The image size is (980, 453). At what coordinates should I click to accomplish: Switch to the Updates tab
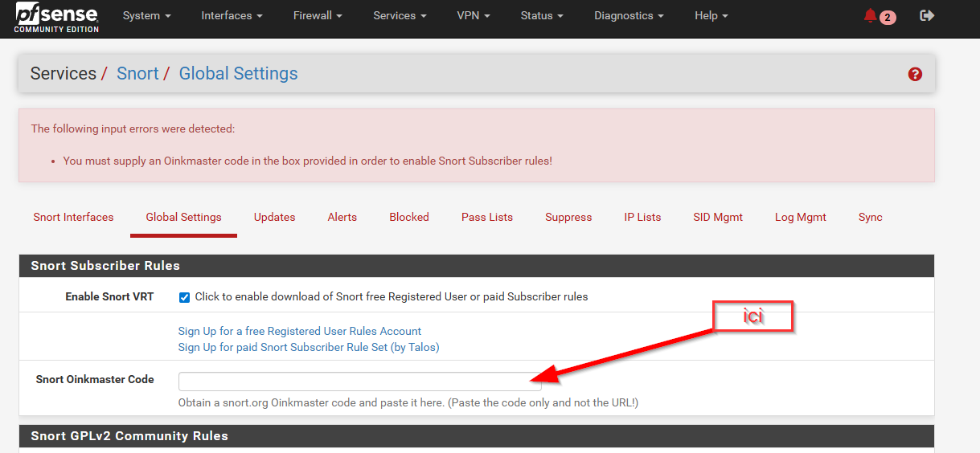tap(274, 217)
